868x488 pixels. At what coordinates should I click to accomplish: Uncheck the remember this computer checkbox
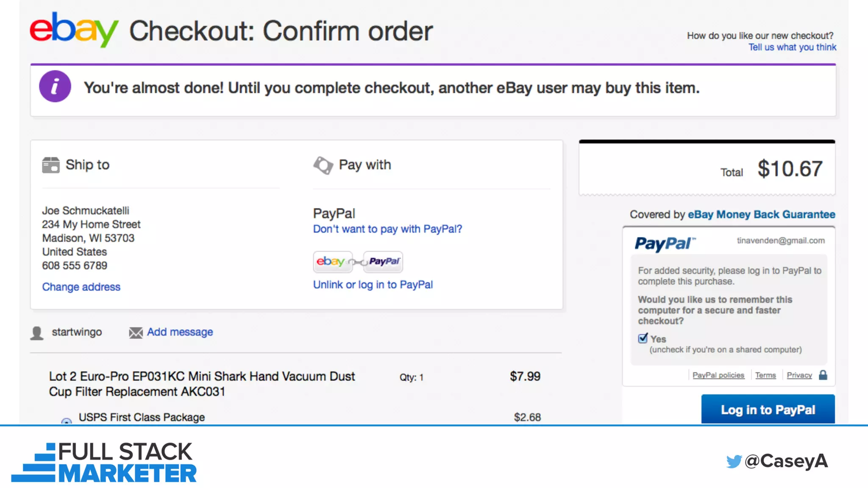pos(643,338)
